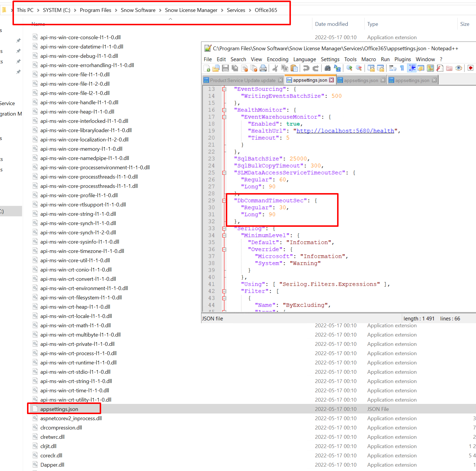Click the JSON file status bar label
The height and width of the screenshot is (471, 476).
click(212, 319)
